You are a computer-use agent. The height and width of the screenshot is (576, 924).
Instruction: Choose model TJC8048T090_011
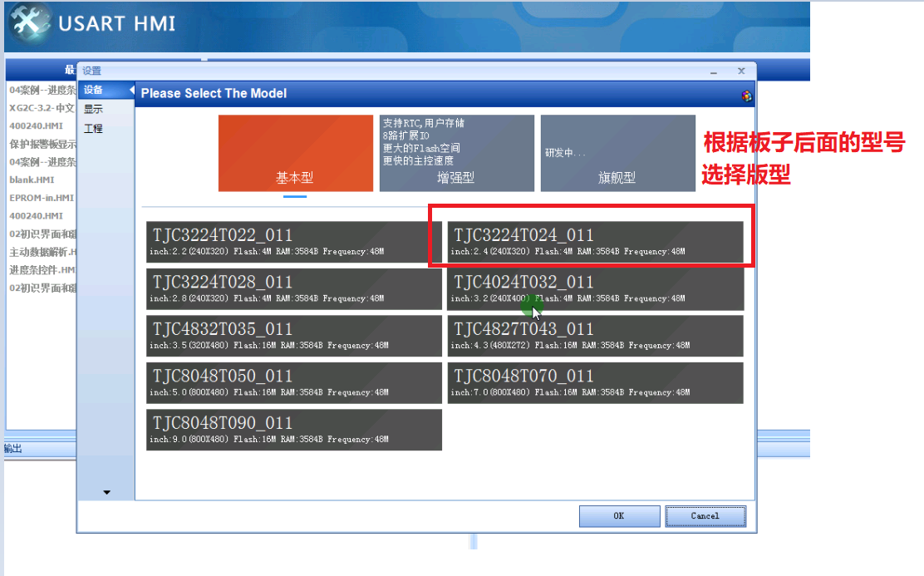coord(294,430)
